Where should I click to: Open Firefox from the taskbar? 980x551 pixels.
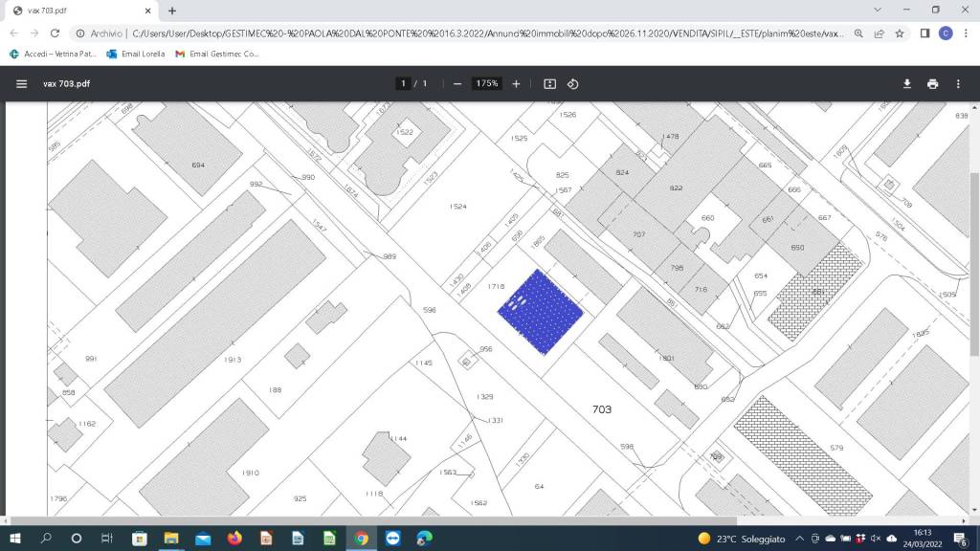tap(234, 539)
